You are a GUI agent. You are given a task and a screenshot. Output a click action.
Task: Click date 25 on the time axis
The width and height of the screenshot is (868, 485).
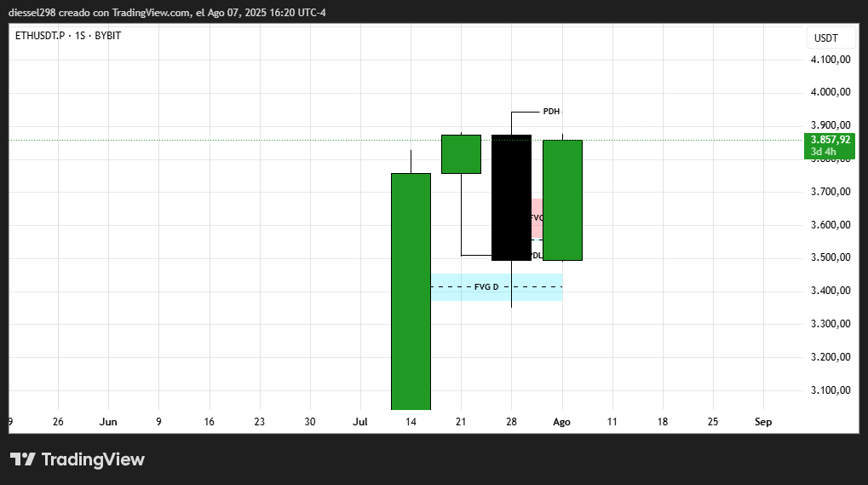(712, 422)
